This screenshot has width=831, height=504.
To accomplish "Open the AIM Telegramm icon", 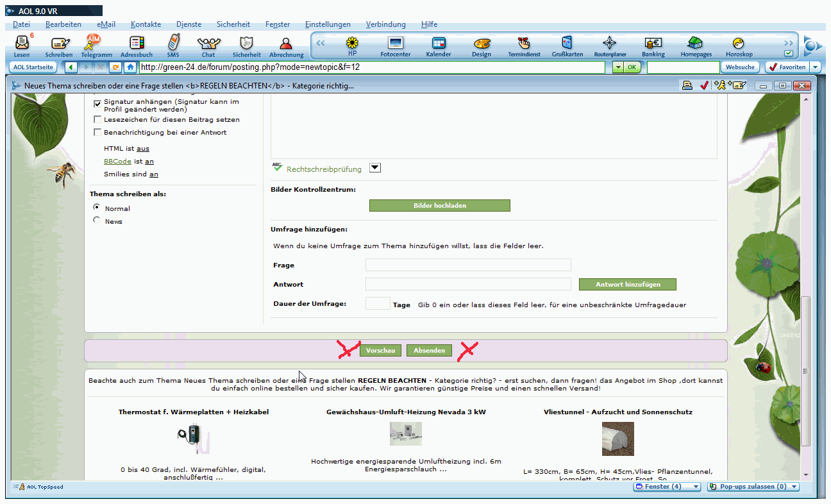I will click(x=95, y=44).
